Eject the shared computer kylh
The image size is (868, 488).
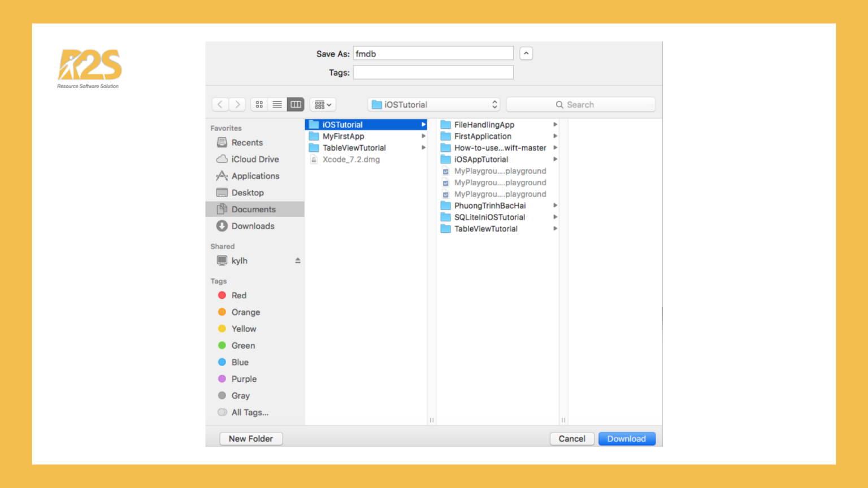pyautogui.click(x=298, y=260)
